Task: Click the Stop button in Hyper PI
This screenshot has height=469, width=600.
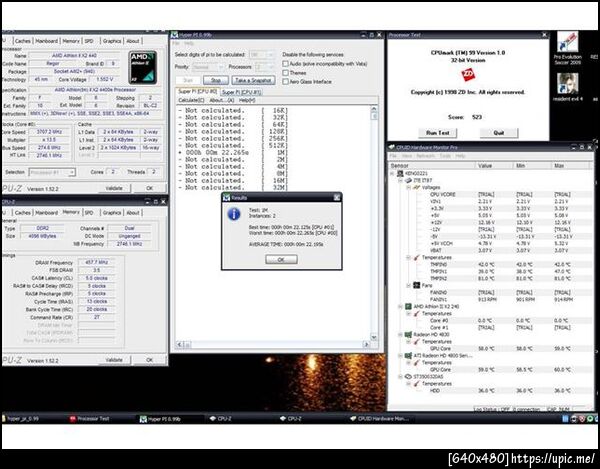Action: tap(216, 80)
